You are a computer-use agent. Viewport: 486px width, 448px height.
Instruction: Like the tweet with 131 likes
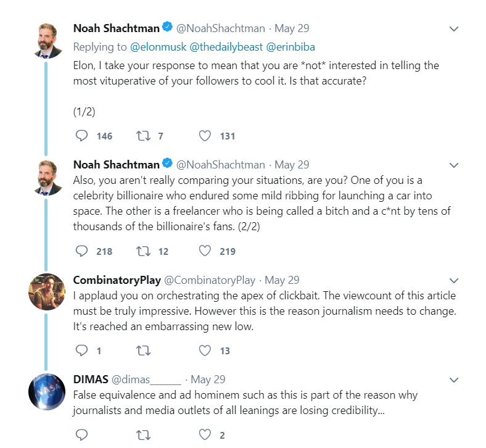click(205, 136)
